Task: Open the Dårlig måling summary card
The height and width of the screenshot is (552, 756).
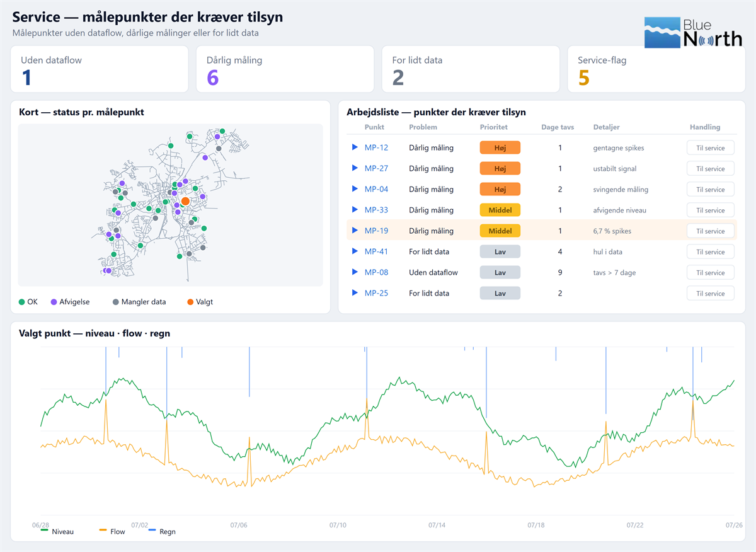Action: [285, 69]
